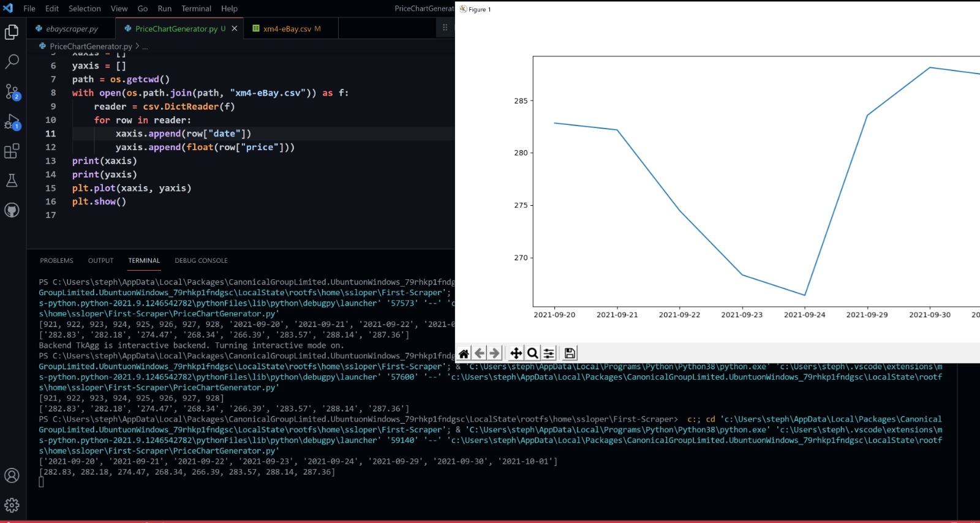Image resolution: width=980 pixels, height=523 pixels.
Task: Go forward to next plot view
Action: pyautogui.click(x=495, y=353)
